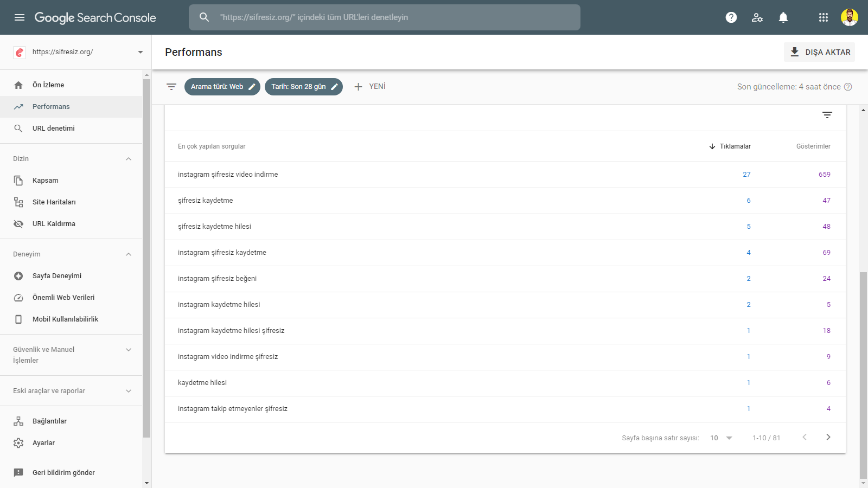Sort by the Gösterimler column header
Screen dimensions: 868x488
813,146
